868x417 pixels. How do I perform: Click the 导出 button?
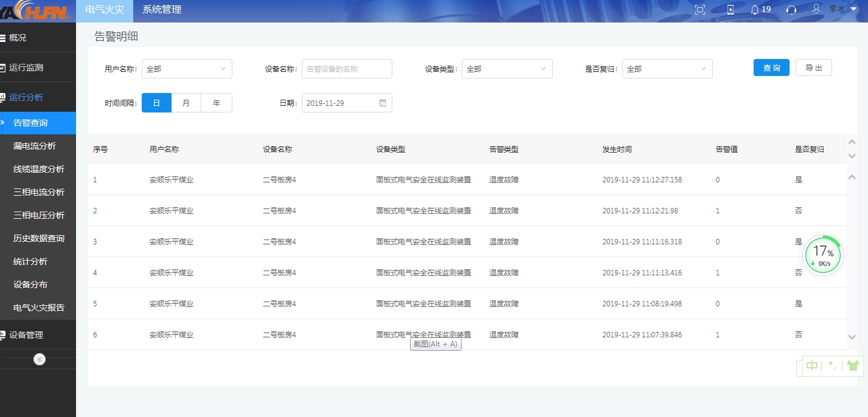(814, 67)
